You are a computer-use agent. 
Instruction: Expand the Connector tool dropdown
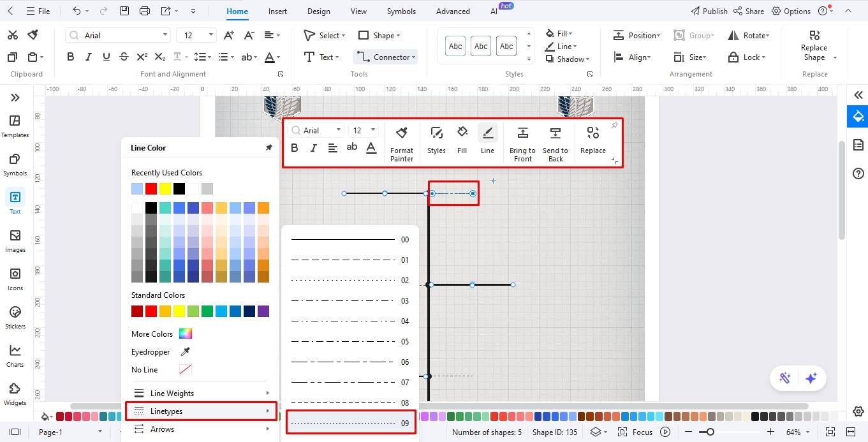413,57
